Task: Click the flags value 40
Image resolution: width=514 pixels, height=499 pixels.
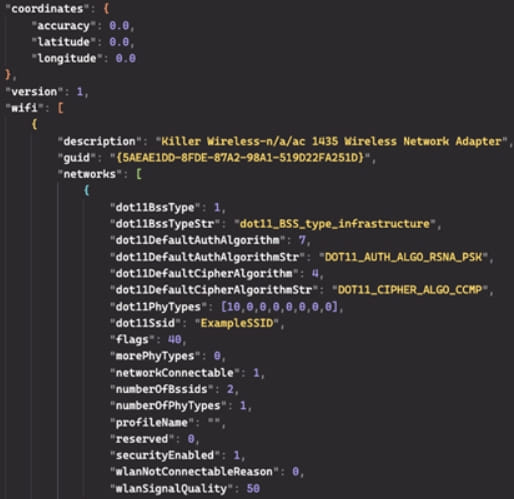Action: [x=174, y=339]
